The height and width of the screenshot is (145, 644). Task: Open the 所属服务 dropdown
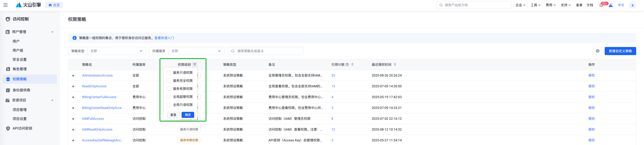pos(196,51)
